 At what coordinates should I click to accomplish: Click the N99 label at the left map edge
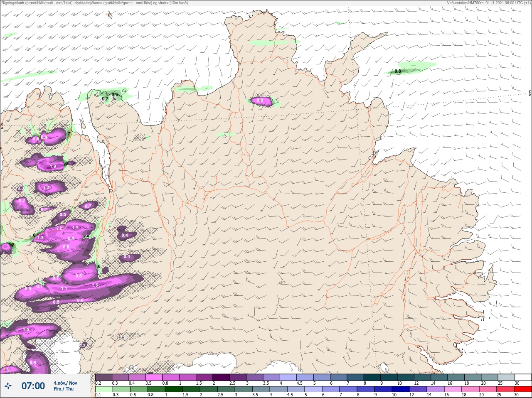2,125
